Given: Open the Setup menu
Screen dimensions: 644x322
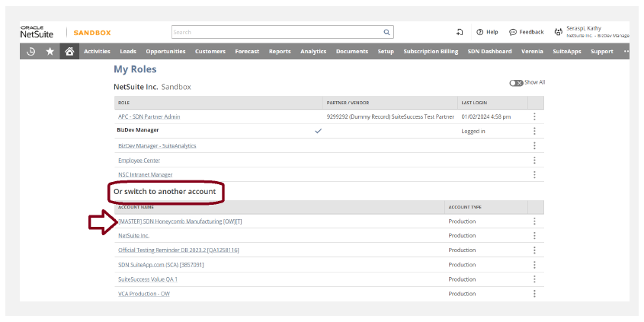Looking at the screenshot, I should pyautogui.click(x=386, y=51).
